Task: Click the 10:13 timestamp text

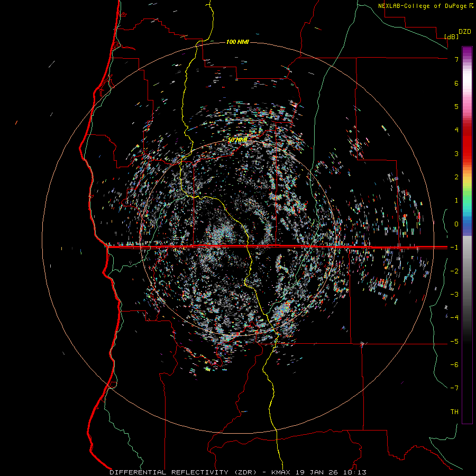Action: coord(355,472)
